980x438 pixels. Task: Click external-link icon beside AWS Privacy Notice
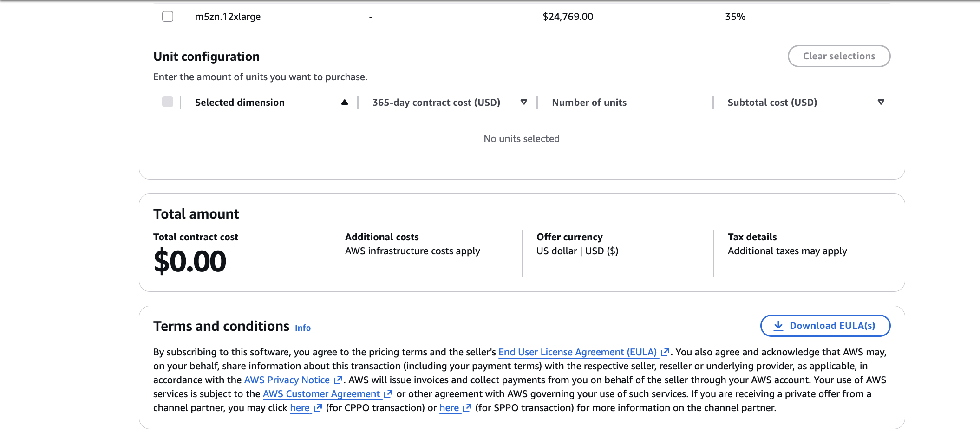click(338, 380)
